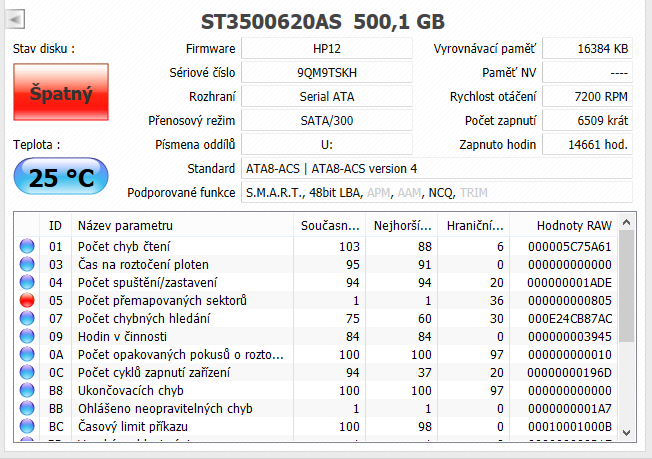Click the 25 °C temperature indicator
This screenshot has width=652, height=459.
pyautogui.click(x=61, y=176)
